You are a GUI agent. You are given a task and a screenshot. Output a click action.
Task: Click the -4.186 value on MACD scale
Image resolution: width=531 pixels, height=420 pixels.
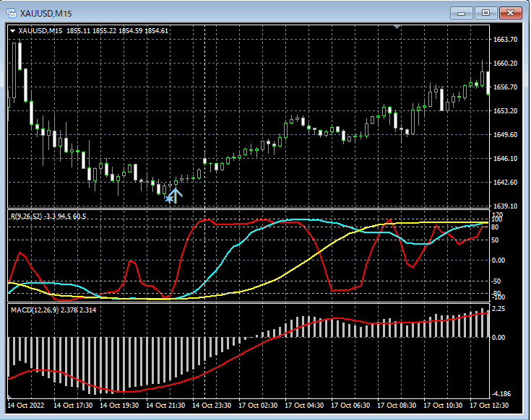coord(501,393)
